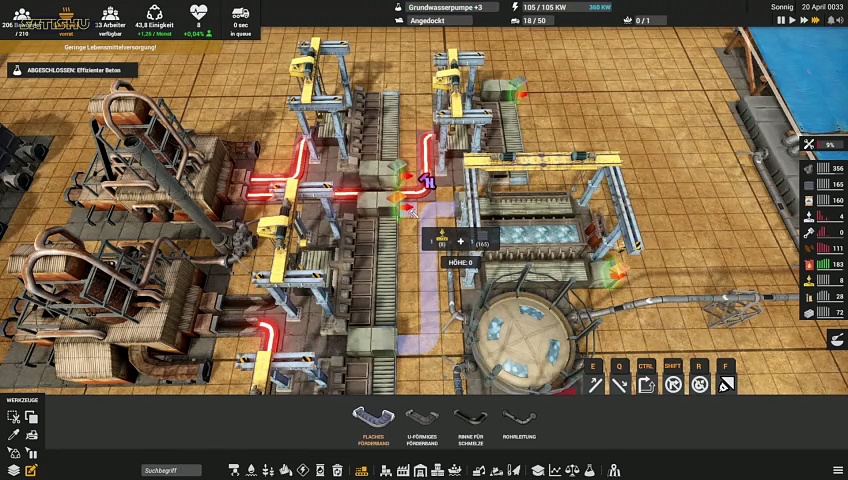Set game speed to normal play
848x480 pixels.
click(x=793, y=20)
